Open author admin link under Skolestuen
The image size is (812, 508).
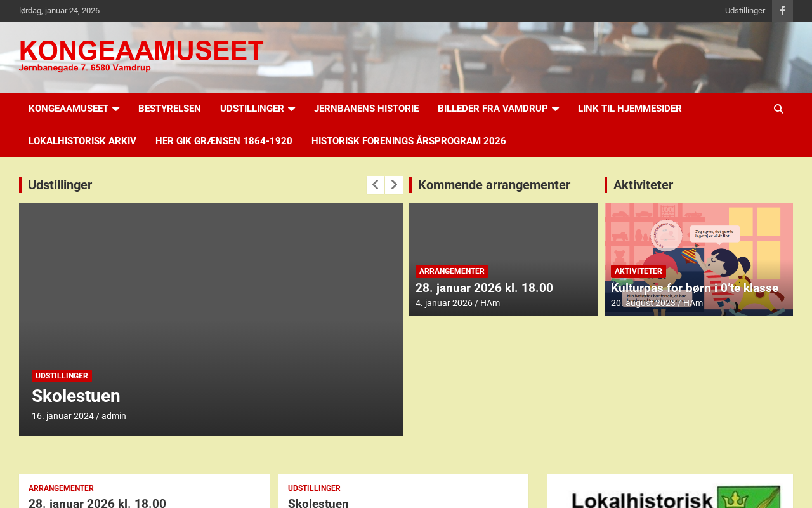[114, 416]
